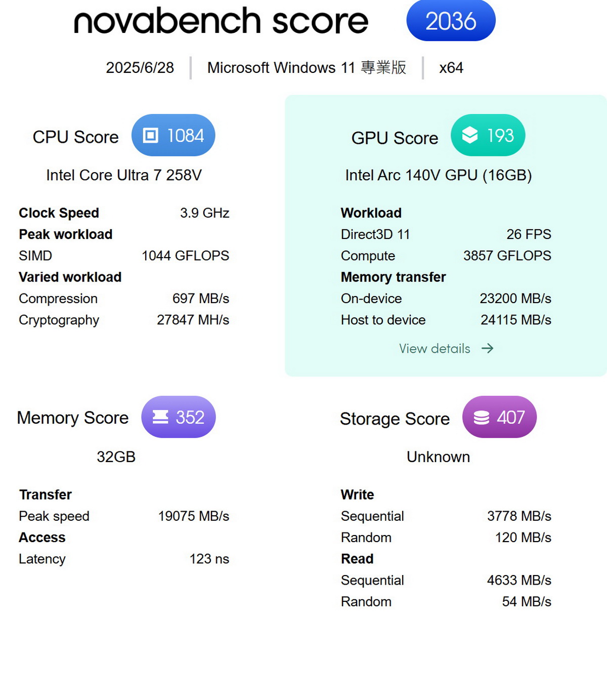Screen dimensions: 607x700
Task: Click the GPU layers icon in green badge
Action: pyautogui.click(x=470, y=135)
